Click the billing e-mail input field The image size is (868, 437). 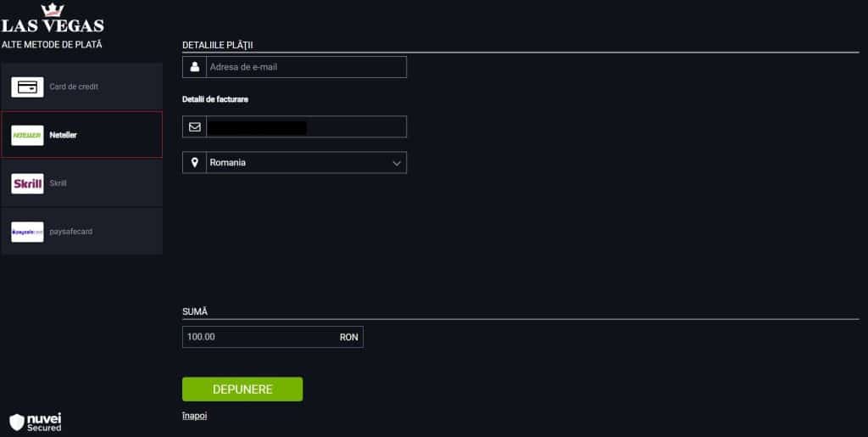[294, 126]
